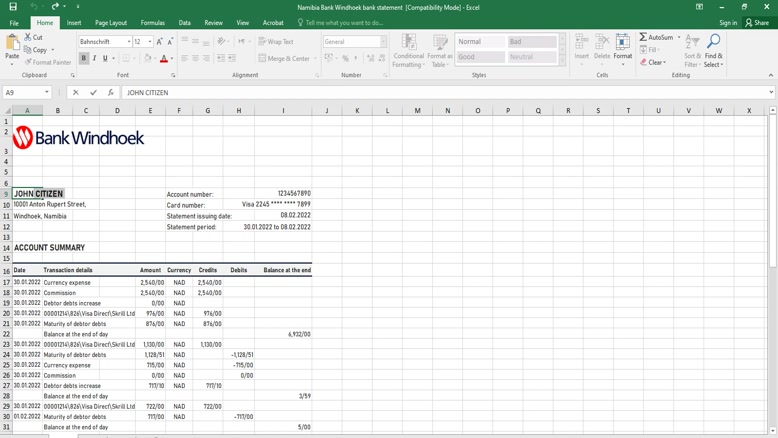Click the Cut scissors icon

(x=27, y=37)
